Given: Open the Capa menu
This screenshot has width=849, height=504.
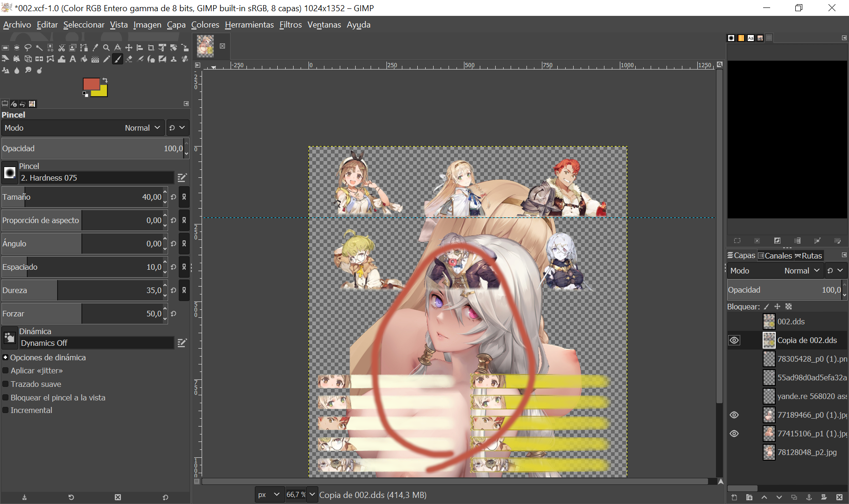Looking at the screenshot, I should click(176, 25).
